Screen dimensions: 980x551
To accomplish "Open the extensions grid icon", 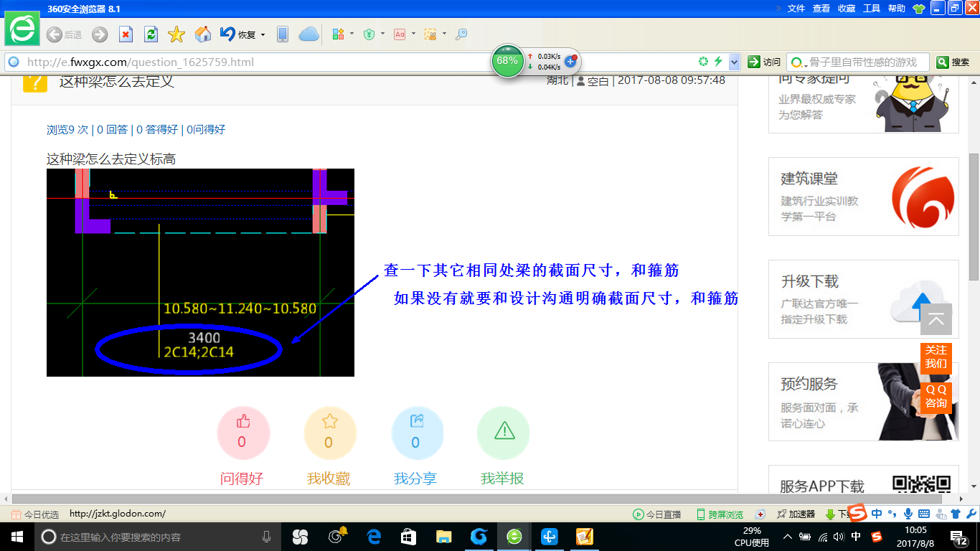I will tap(339, 34).
